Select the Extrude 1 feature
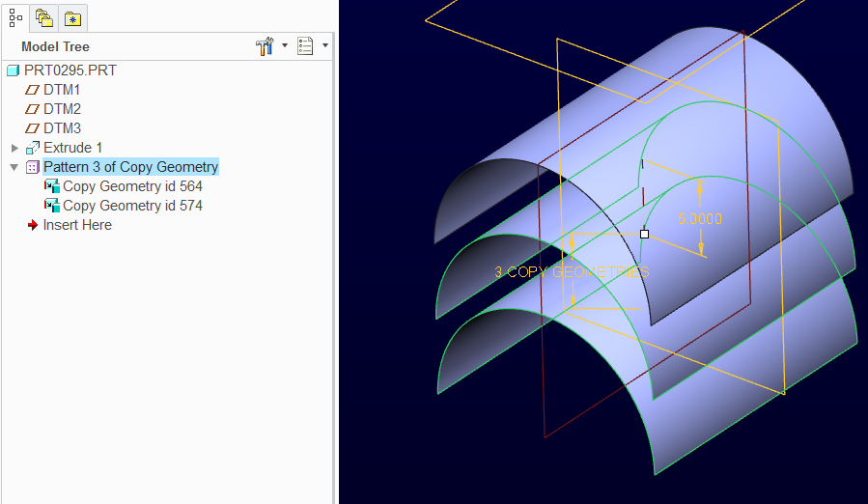The width and height of the screenshot is (868, 504). (x=72, y=148)
